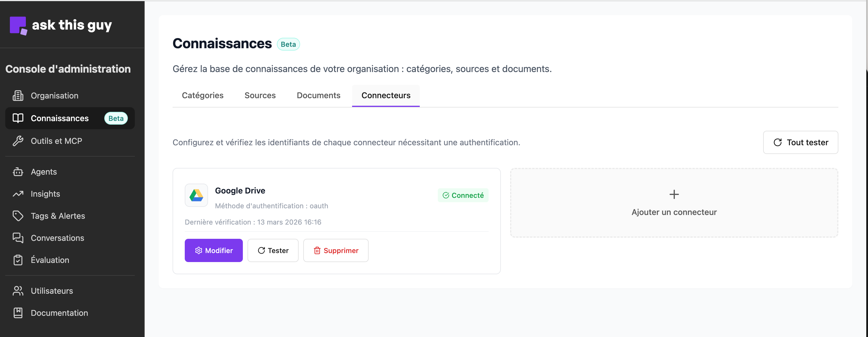Select the Insights chart icon

[18, 193]
